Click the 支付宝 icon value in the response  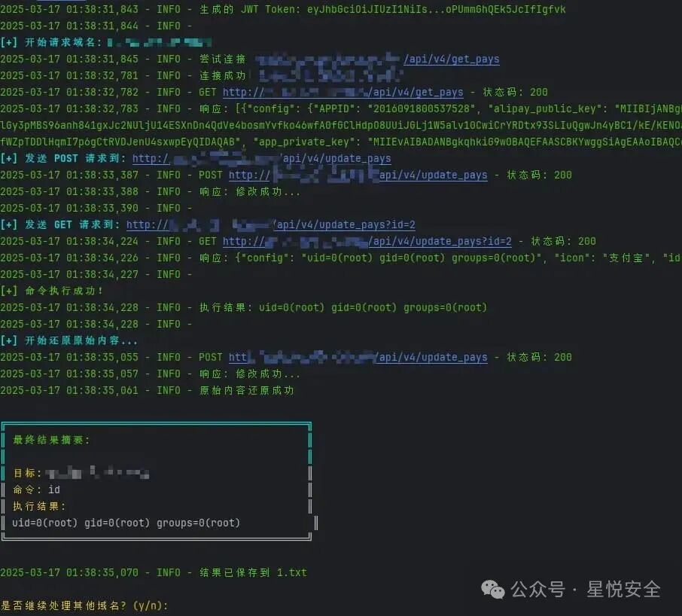[x=626, y=258]
